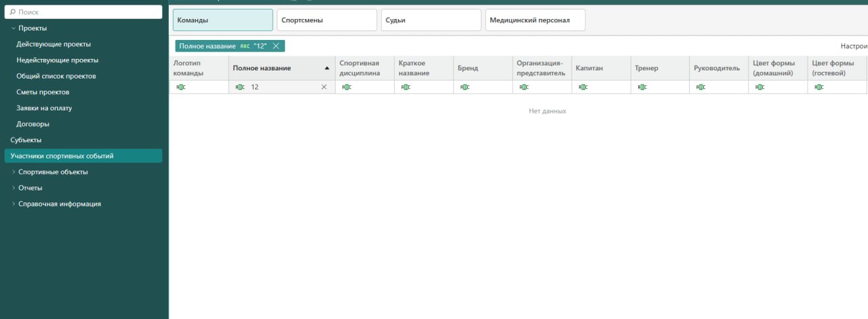Open filter type icon under Руководитель column
The width and height of the screenshot is (868, 319).
(x=701, y=87)
